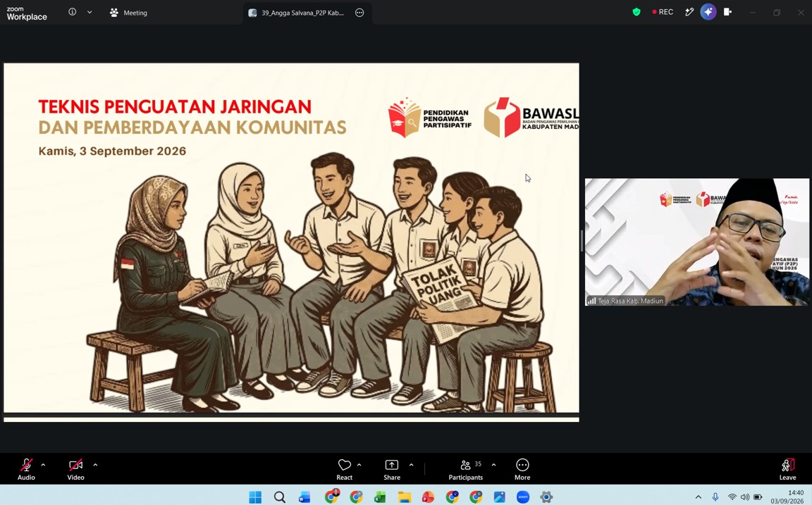Click the Zoom Workplace logo
The height and width of the screenshot is (505, 812).
click(x=27, y=13)
